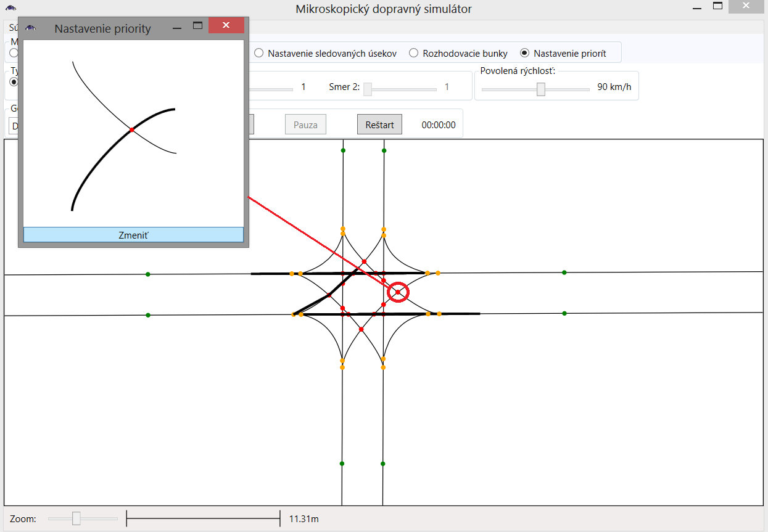
Task: Open the partially hidden Sú menu
Action: pos(12,28)
